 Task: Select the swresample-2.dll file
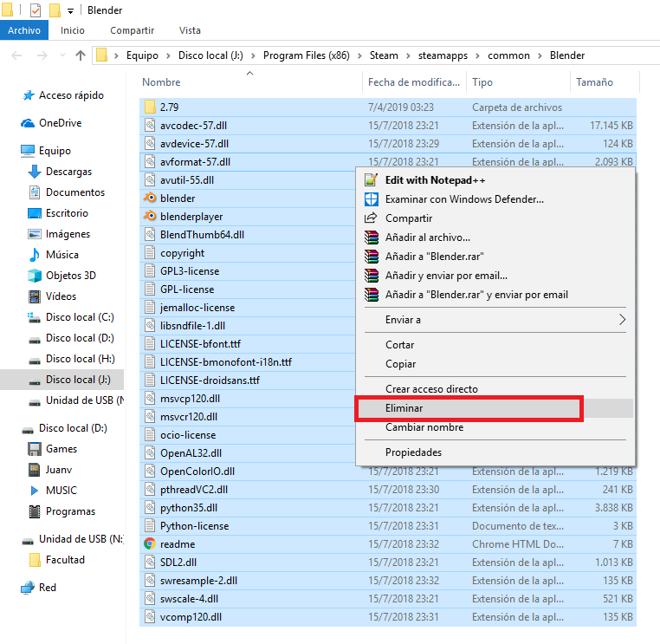[x=388, y=581]
